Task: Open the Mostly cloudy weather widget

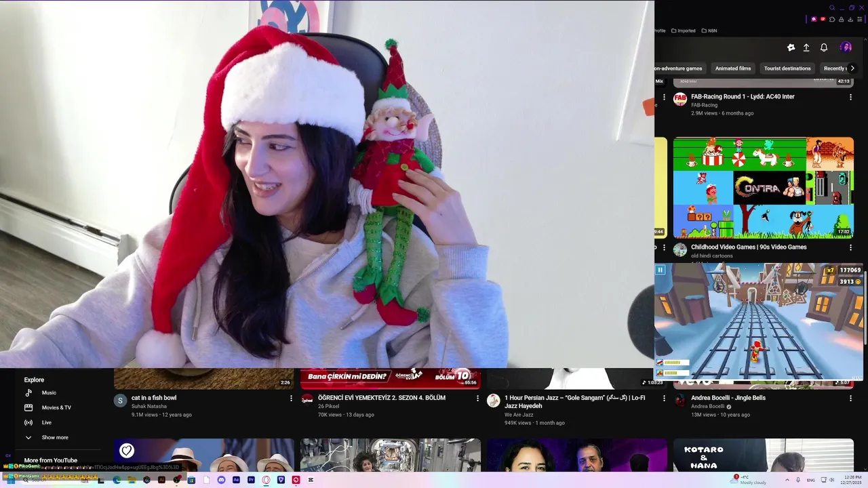Action: coord(749,480)
